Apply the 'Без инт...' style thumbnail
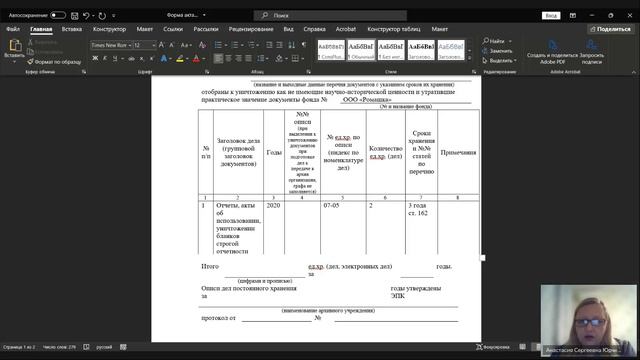The width and height of the screenshot is (640, 360). (x=391, y=50)
